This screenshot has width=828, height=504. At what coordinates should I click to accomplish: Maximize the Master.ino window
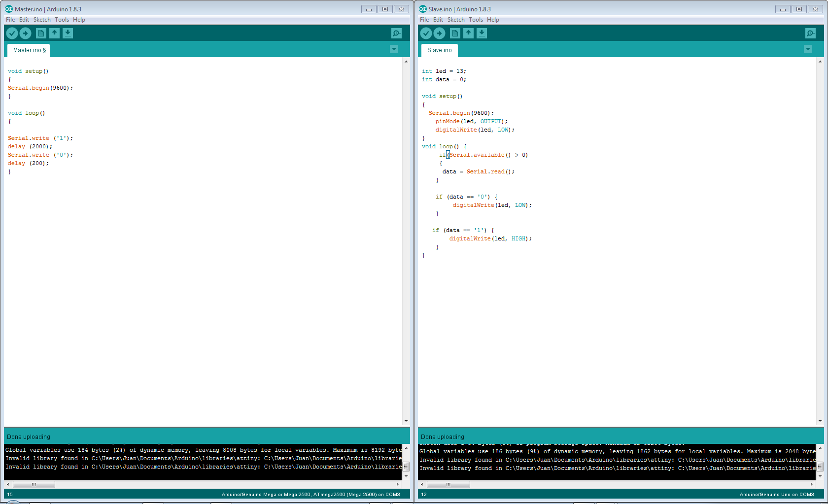[x=385, y=9]
